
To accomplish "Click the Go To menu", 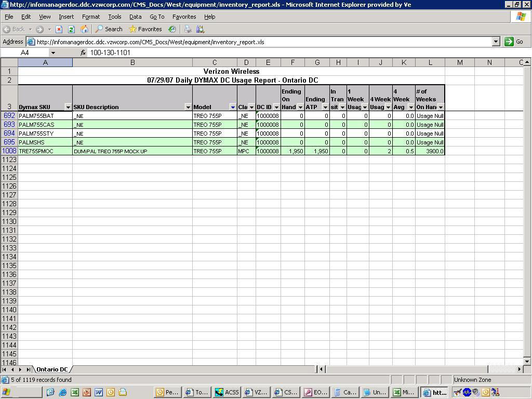I will point(157,17).
